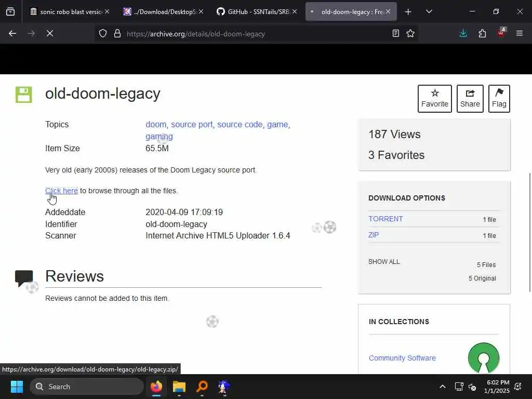532x399 pixels.
Task: Show hidden system tray icons
Action: pos(443,387)
